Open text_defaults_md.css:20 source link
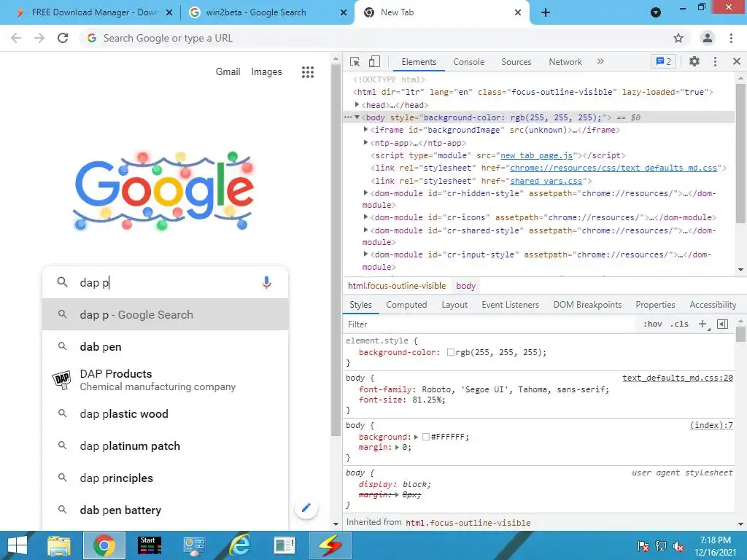Viewport: 747px width, 560px height. tap(678, 378)
